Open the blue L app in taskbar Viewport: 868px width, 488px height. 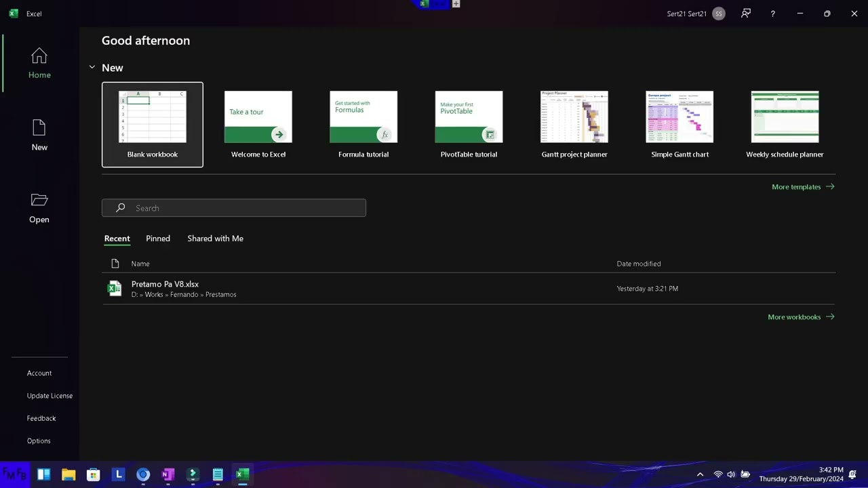click(119, 474)
